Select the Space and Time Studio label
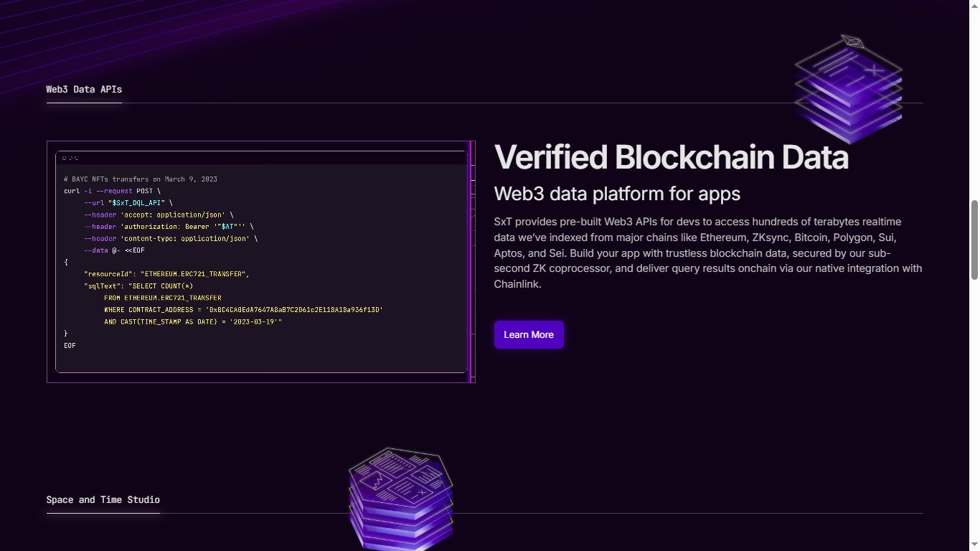The height and width of the screenshot is (551, 980). click(103, 500)
